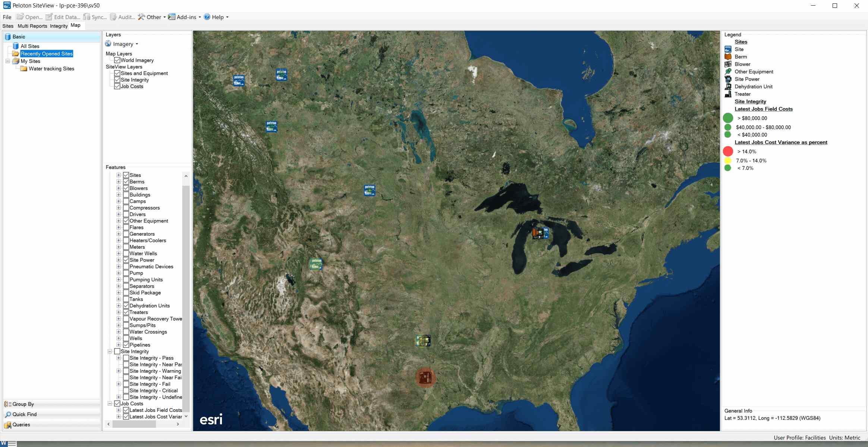
Task: Click the Basic panel header
Action: coord(52,37)
